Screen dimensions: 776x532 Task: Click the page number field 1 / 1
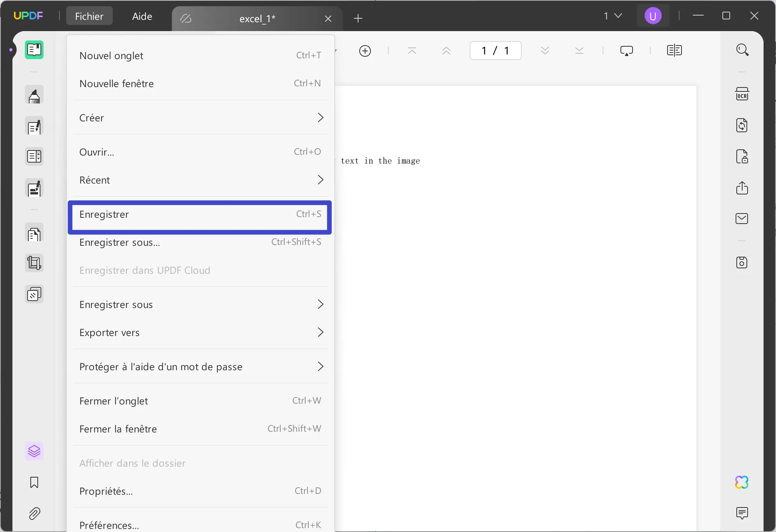click(495, 51)
